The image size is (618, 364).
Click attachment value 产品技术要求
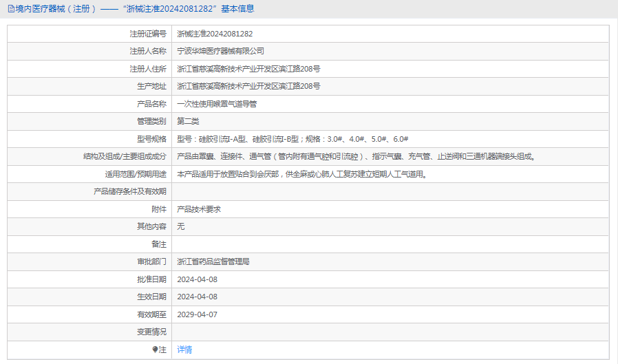pos(199,209)
